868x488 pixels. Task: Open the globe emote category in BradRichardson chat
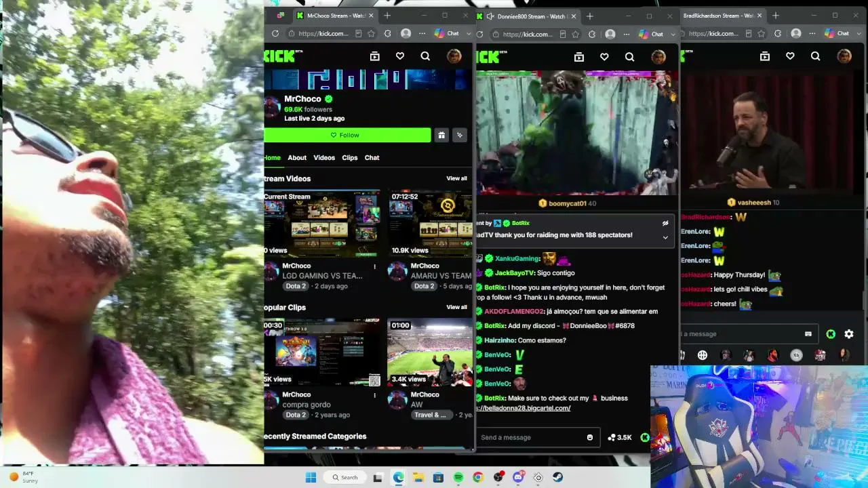(x=703, y=355)
